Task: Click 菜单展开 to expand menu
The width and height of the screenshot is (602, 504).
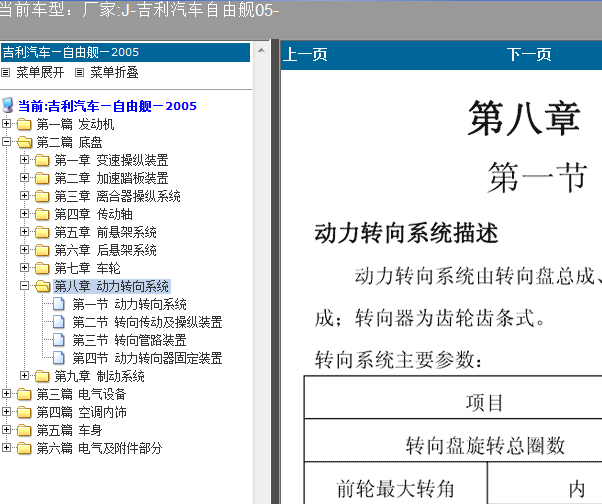Action: (x=40, y=72)
